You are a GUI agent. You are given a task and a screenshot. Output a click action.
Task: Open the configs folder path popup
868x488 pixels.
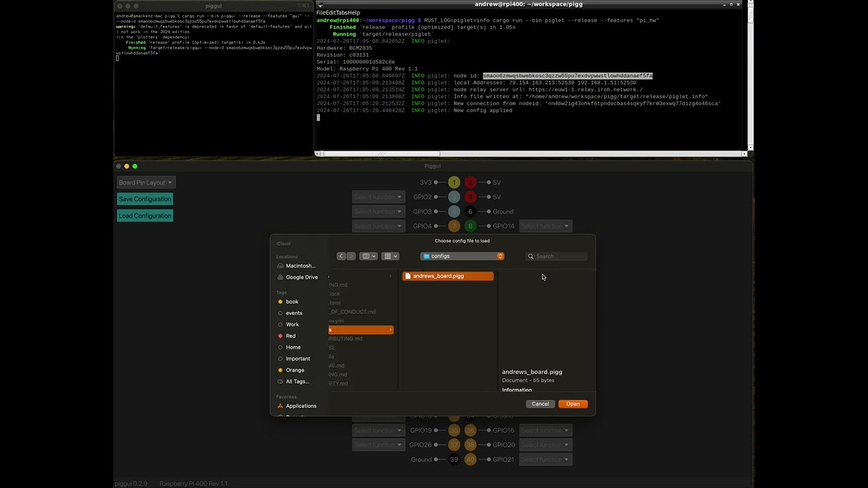tap(462, 256)
